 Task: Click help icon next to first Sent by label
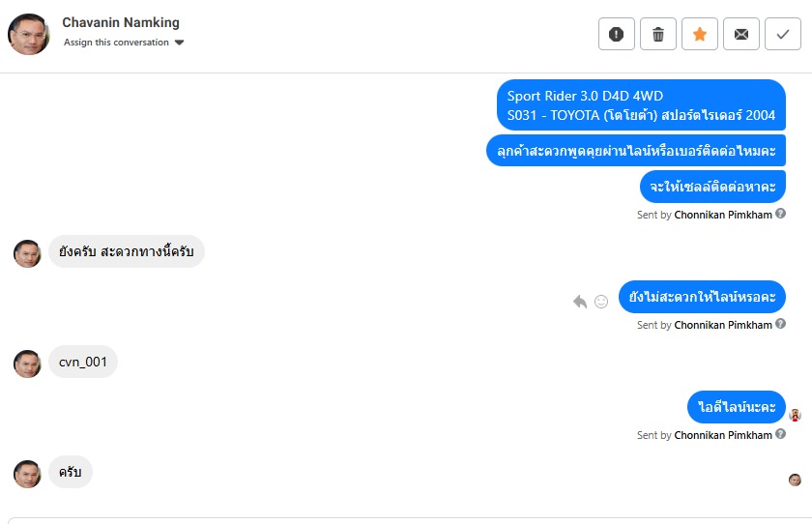pyautogui.click(x=780, y=214)
